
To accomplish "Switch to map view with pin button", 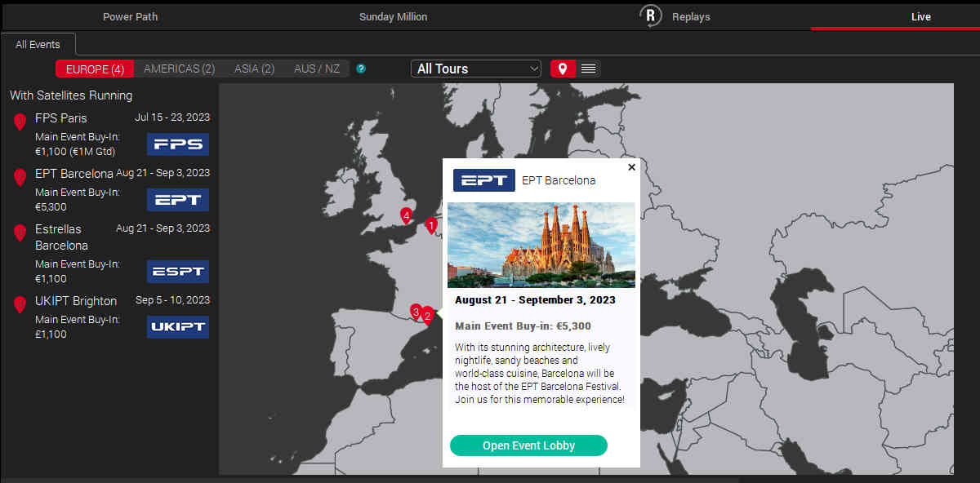I will 563,69.
